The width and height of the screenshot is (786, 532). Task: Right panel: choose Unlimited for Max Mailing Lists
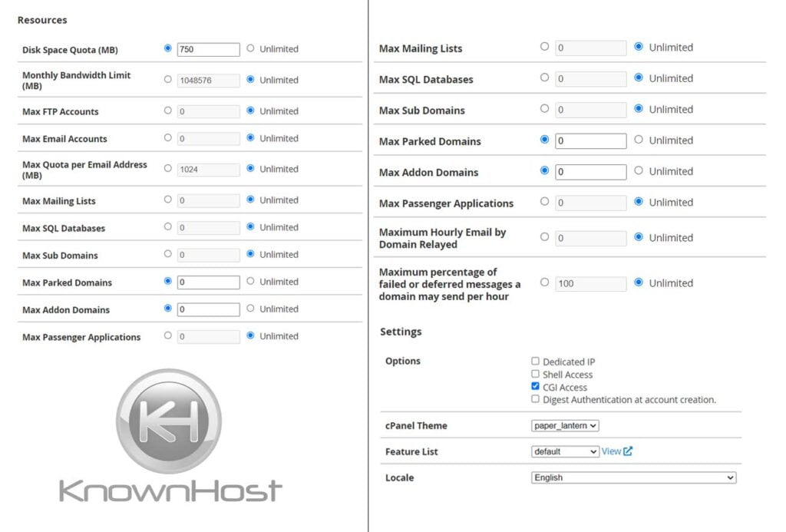[639, 47]
